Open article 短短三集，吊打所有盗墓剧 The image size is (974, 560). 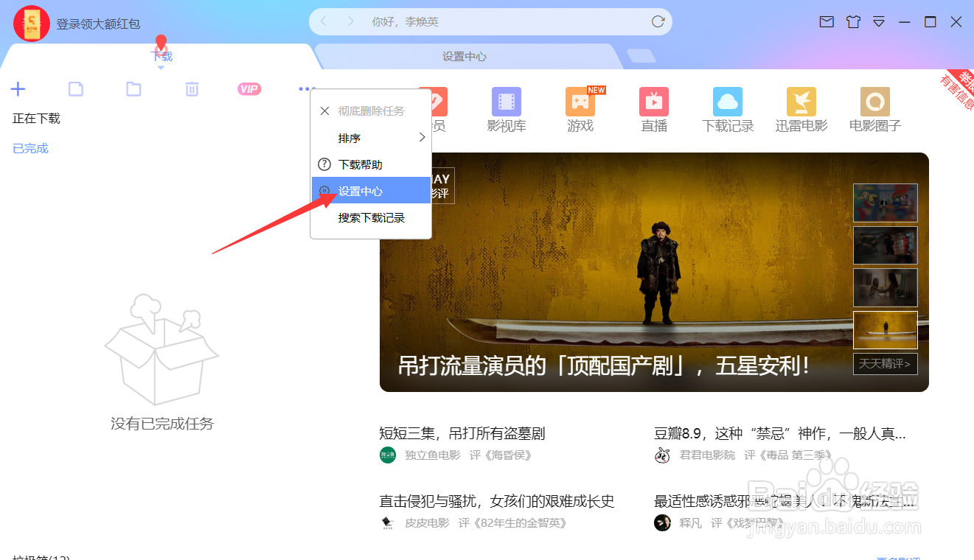pos(462,433)
